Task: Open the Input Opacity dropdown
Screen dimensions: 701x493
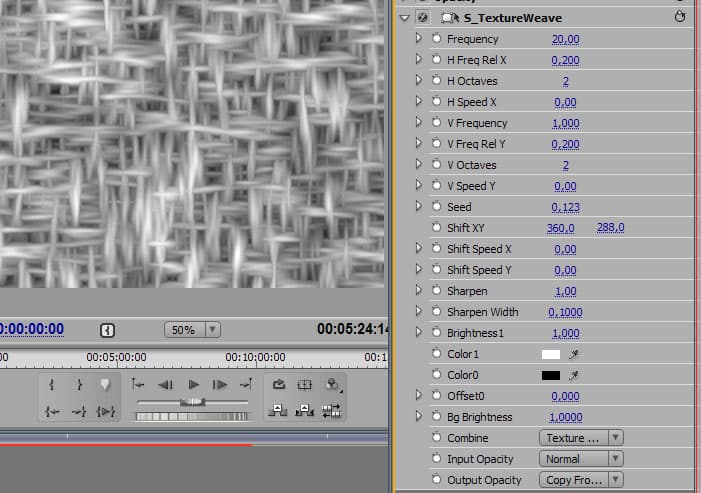Action: (x=581, y=459)
